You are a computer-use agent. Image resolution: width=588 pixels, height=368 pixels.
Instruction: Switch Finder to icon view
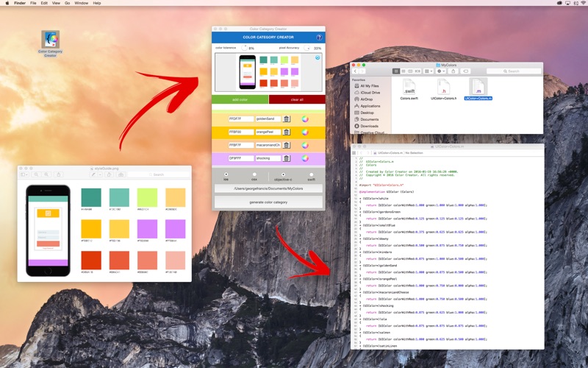click(x=395, y=71)
